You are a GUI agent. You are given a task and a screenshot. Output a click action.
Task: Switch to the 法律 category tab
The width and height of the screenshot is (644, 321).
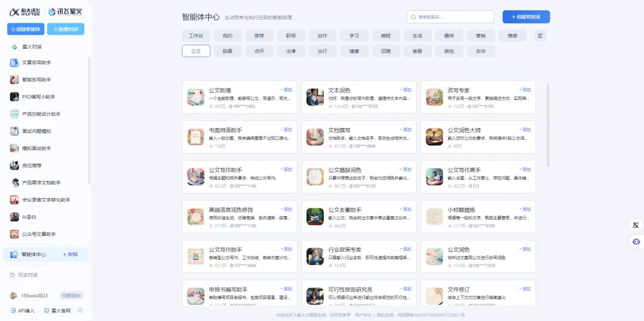[x=291, y=51]
